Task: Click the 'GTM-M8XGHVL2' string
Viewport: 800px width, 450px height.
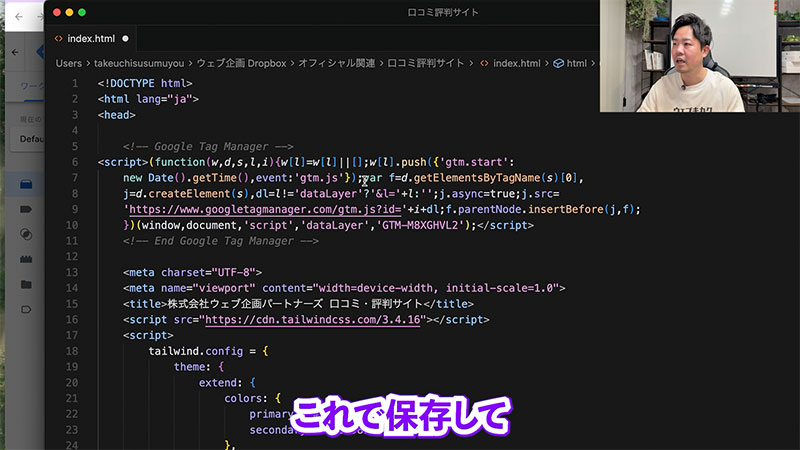Action: pyautogui.click(x=420, y=225)
